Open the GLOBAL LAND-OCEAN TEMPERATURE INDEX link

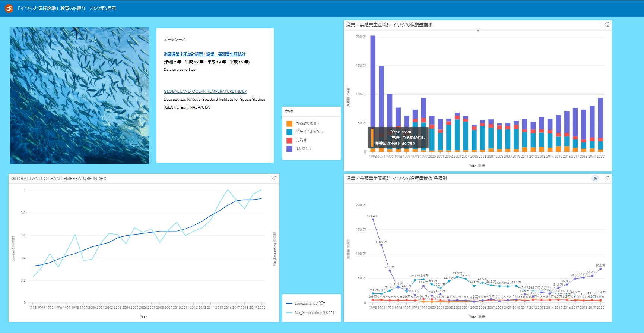point(205,91)
